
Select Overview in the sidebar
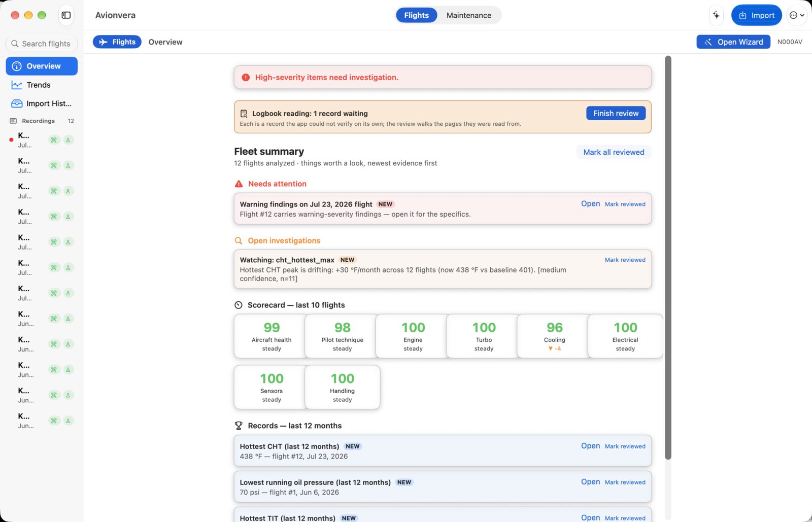click(x=42, y=66)
